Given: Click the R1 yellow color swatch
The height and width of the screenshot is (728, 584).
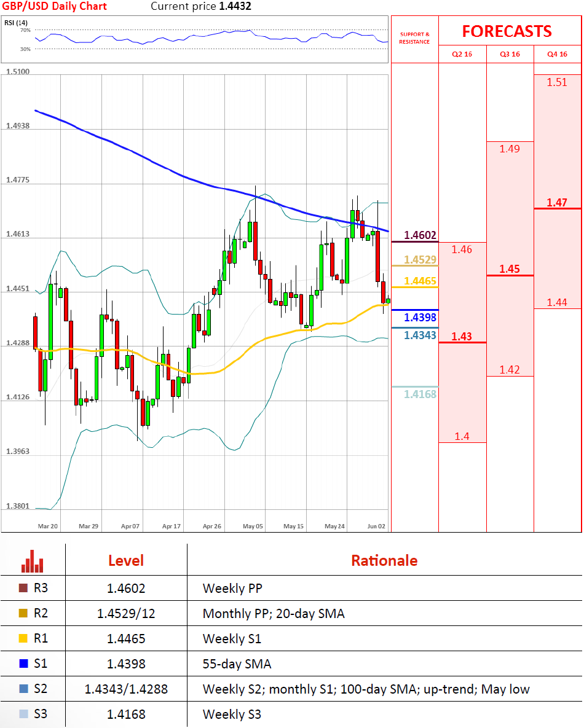Looking at the screenshot, I should tap(23, 638).
